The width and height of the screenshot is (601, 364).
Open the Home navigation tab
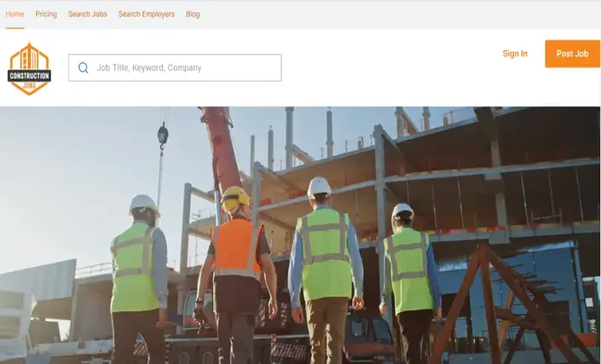pos(14,14)
